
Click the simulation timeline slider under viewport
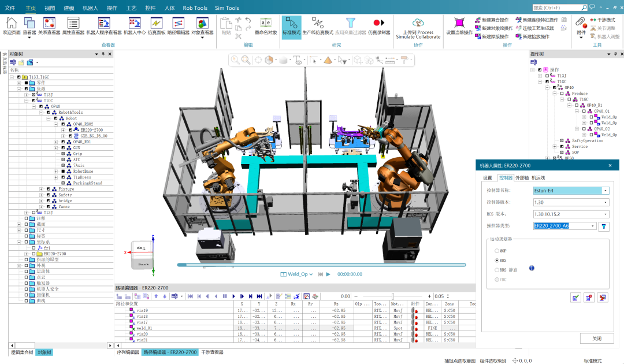[x=321, y=265]
